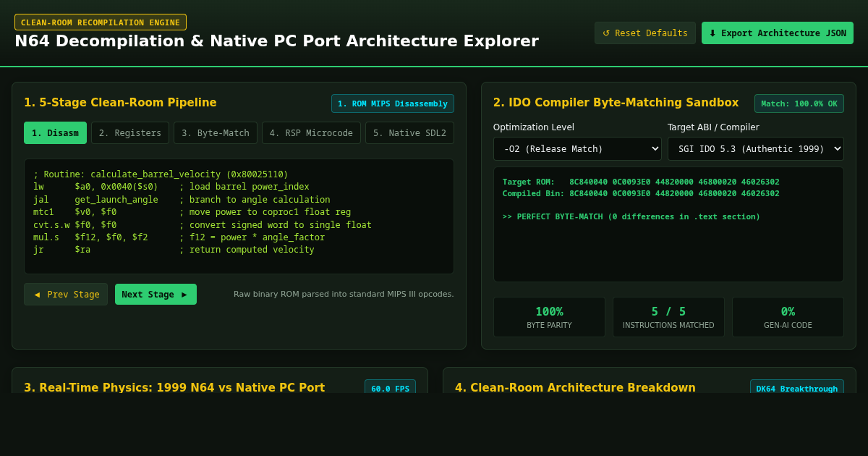Click the Compiled Bin hex line
The height and width of the screenshot is (456, 868).
tap(641, 193)
